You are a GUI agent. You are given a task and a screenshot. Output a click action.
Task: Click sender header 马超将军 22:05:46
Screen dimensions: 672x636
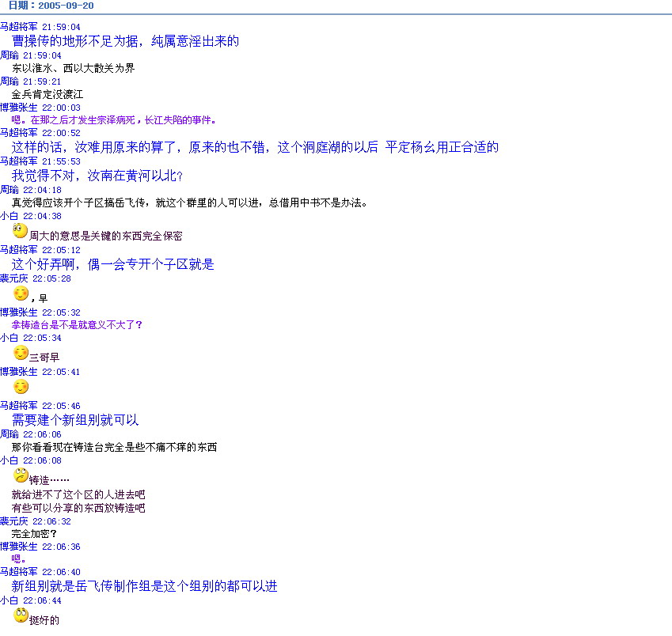coord(40,406)
